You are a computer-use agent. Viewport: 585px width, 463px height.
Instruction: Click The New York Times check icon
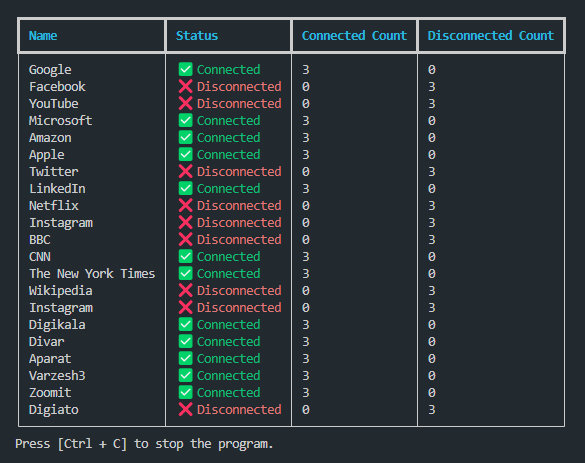pyautogui.click(x=185, y=273)
